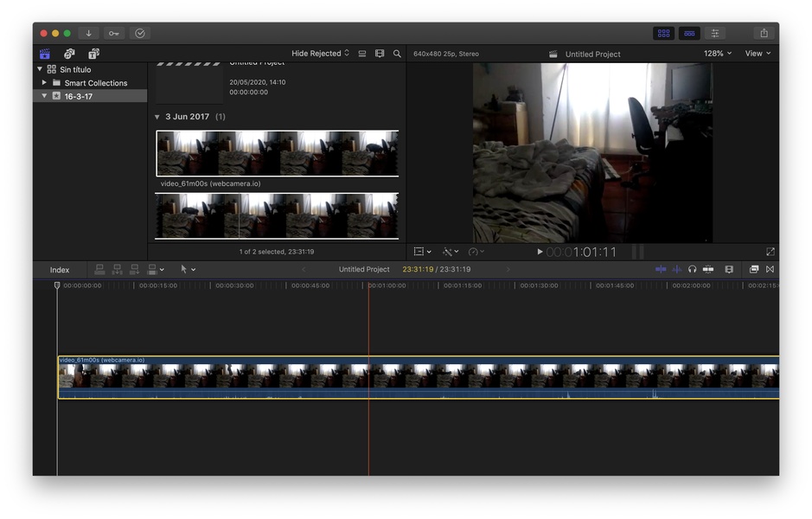Toggle the Browser panel visibility
The width and height of the screenshot is (812, 519).
[x=663, y=33]
